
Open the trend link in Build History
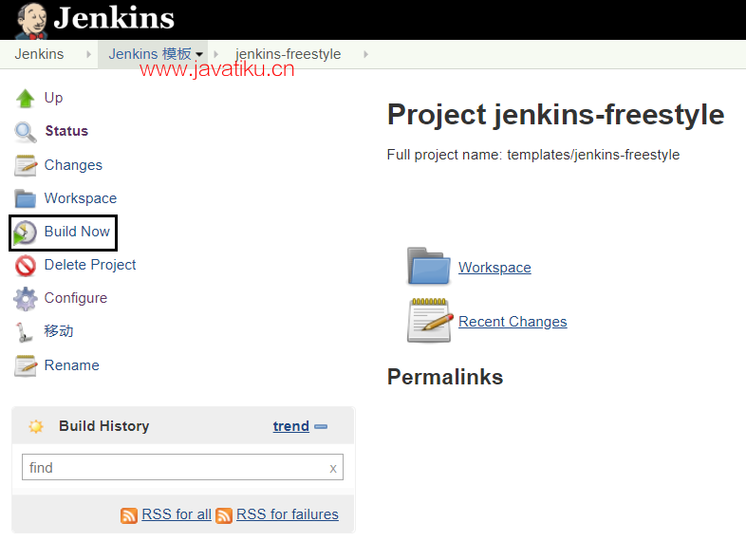point(291,426)
